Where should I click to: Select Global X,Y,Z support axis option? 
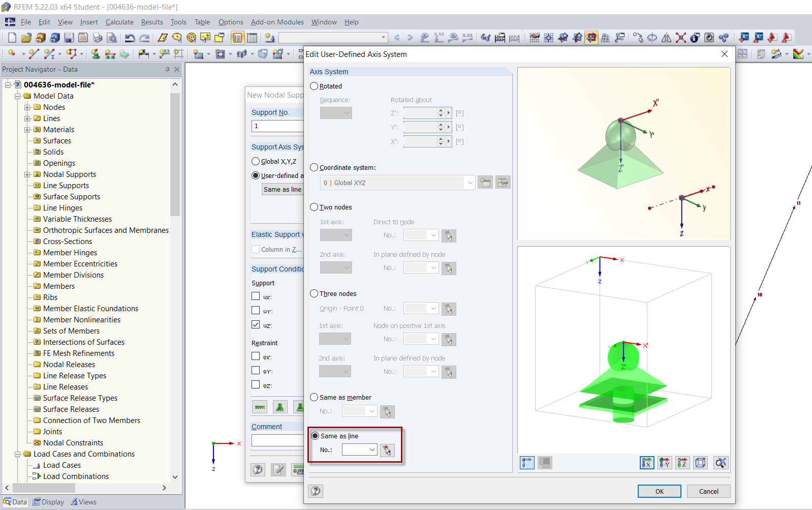pos(256,161)
